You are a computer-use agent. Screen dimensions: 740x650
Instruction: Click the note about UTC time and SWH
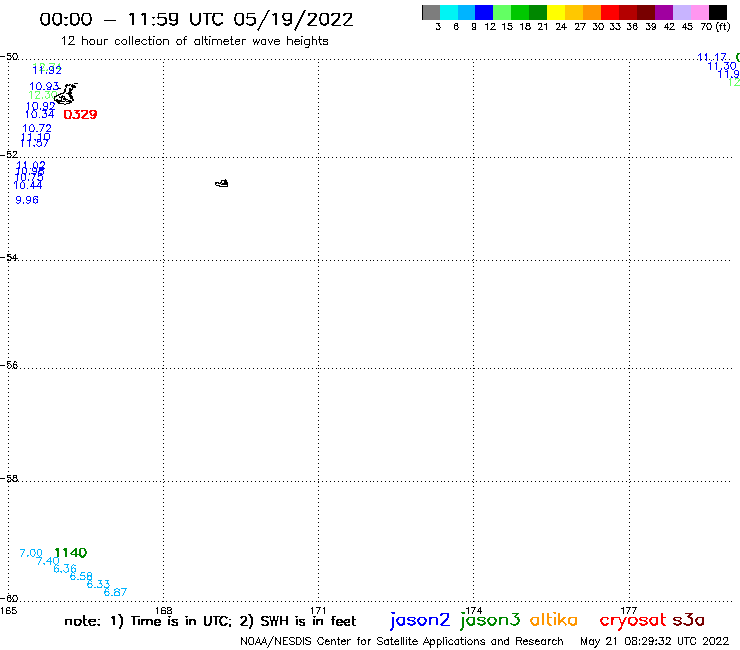(210, 621)
